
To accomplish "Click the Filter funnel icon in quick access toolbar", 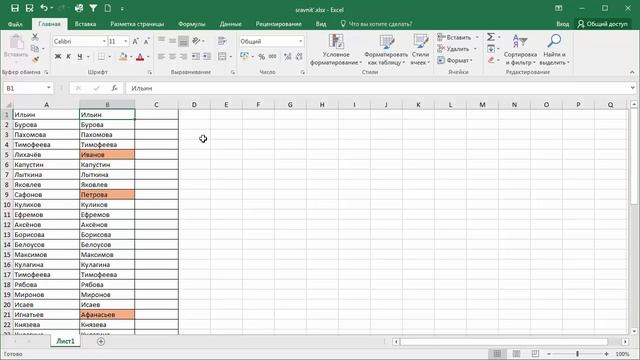I will [x=93, y=8].
